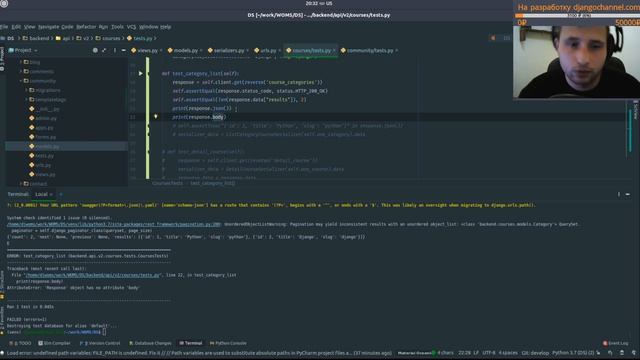Screen dimensions: 640x360
Task: Close the community/tests.py editor tab
Action: click(x=396, y=51)
